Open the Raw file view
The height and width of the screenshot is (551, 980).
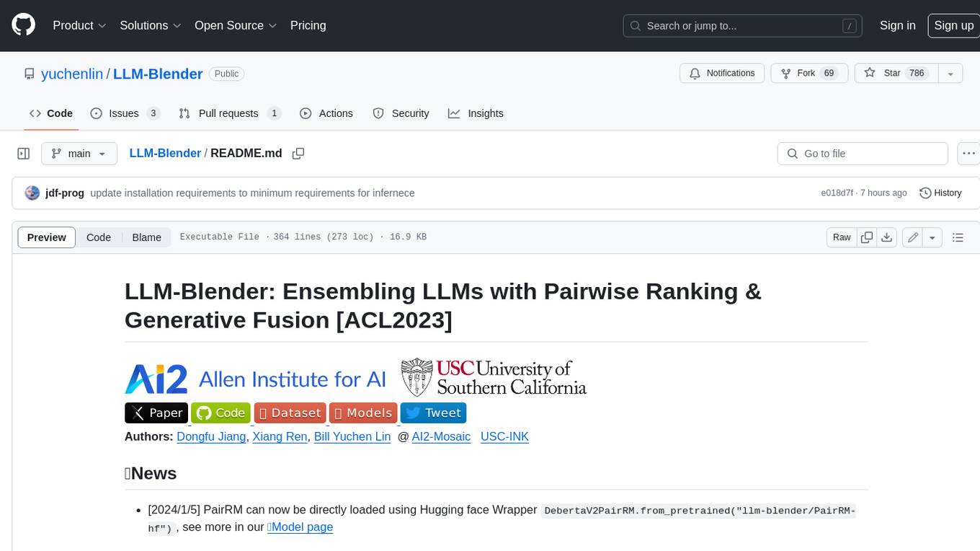[842, 237]
